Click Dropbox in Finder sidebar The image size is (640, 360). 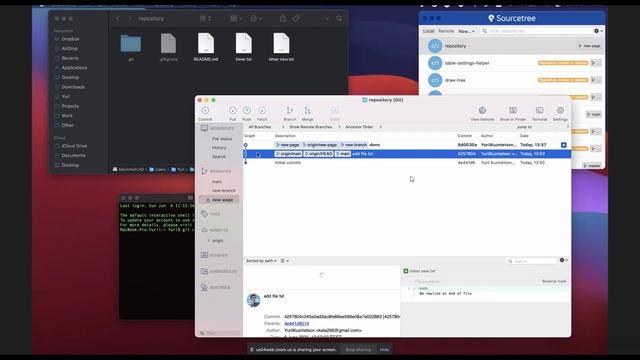coord(70,39)
